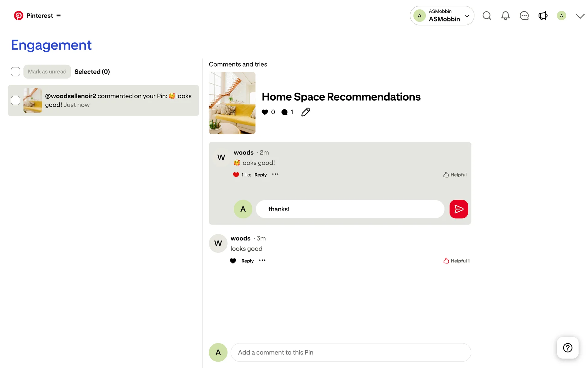This screenshot has width=588, height=368.
Task: Open more options on "looks good!" comment
Action: [275, 174]
